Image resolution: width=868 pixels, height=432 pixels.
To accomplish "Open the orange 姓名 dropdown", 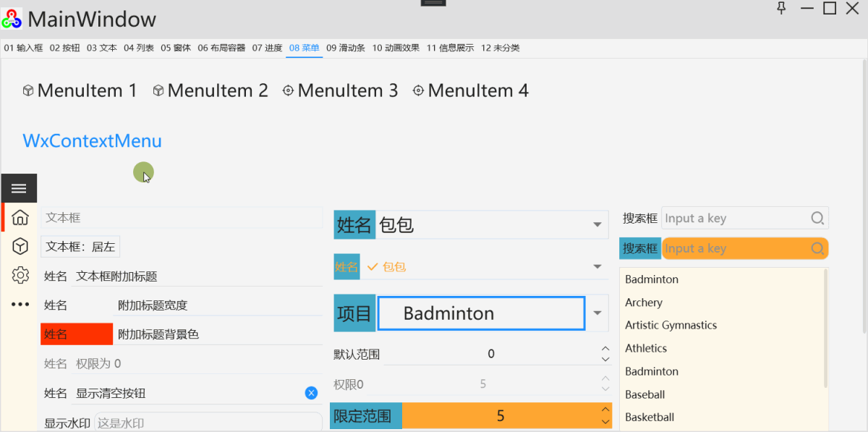I will [x=597, y=266].
